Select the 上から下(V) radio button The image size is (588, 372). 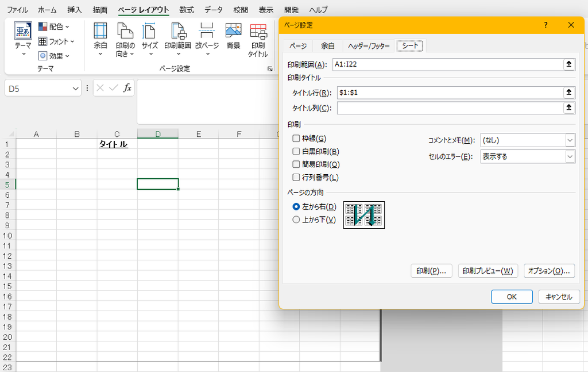click(296, 220)
